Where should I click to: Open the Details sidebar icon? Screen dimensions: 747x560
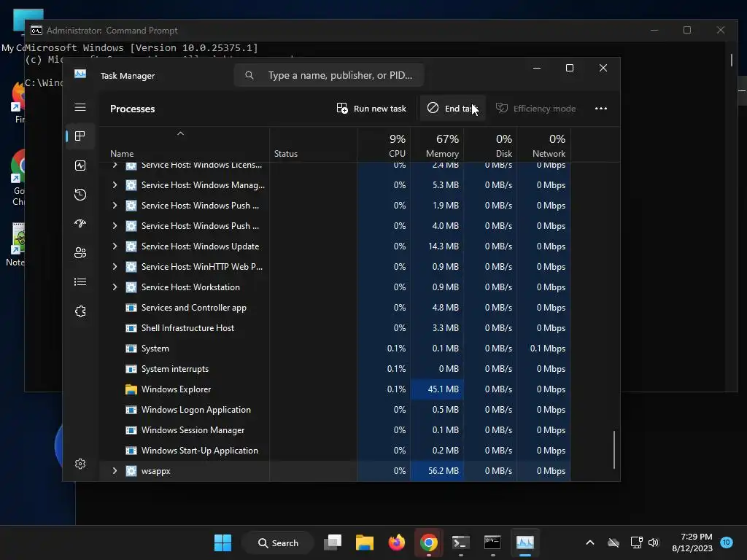80,282
